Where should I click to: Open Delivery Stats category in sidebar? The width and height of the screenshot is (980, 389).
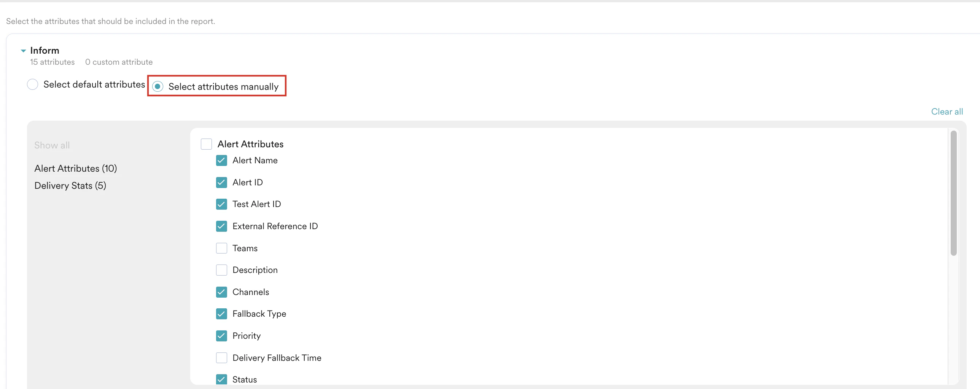pos(70,185)
